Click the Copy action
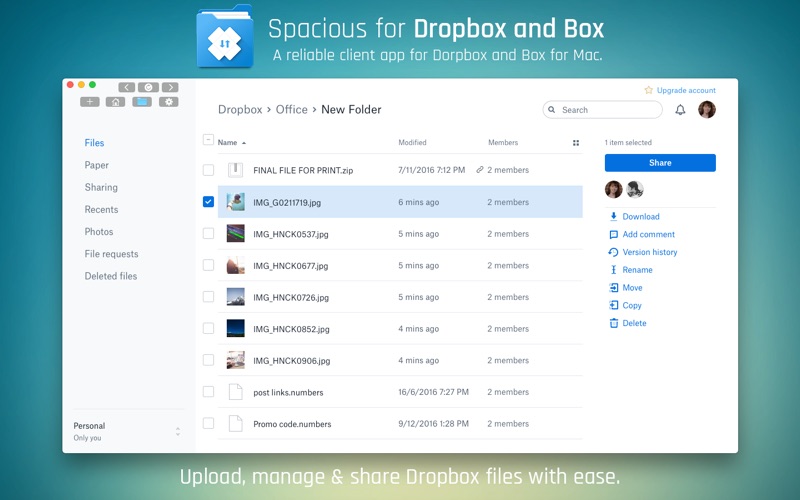The image size is (800, 500). coord(625,305)
